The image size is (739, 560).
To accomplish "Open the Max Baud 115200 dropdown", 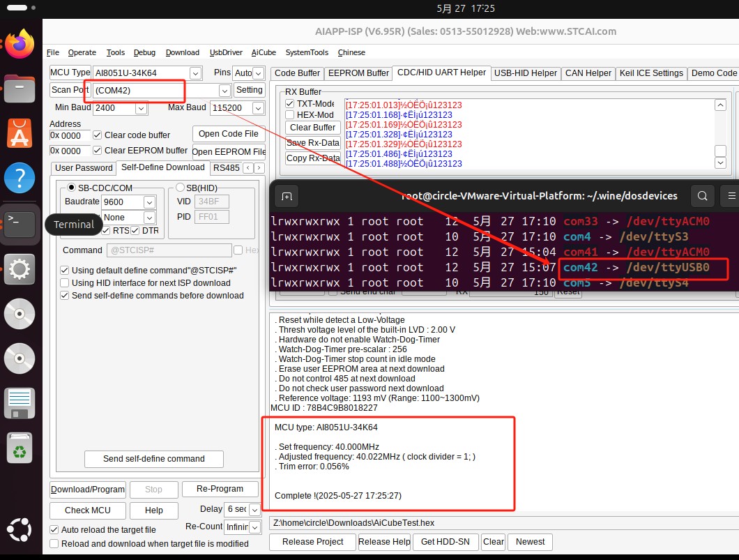I will (x=258, y=108).
